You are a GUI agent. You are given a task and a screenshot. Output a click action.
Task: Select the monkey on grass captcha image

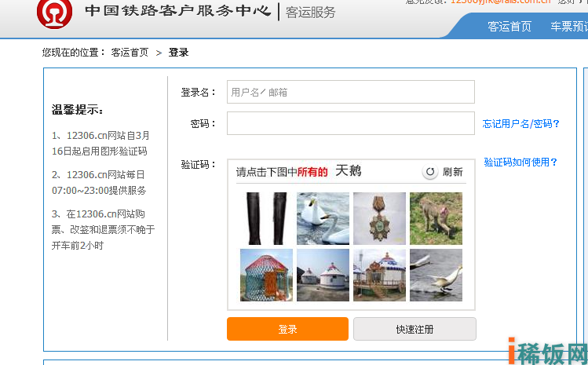(x=436, y=219)
